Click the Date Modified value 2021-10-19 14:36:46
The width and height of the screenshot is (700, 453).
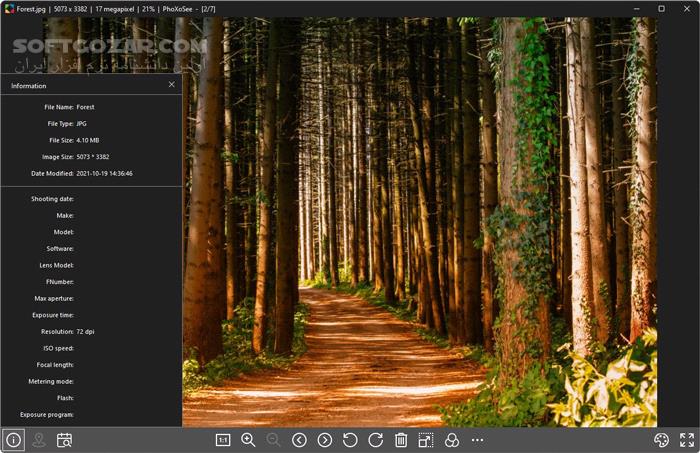tap(104, 173)
